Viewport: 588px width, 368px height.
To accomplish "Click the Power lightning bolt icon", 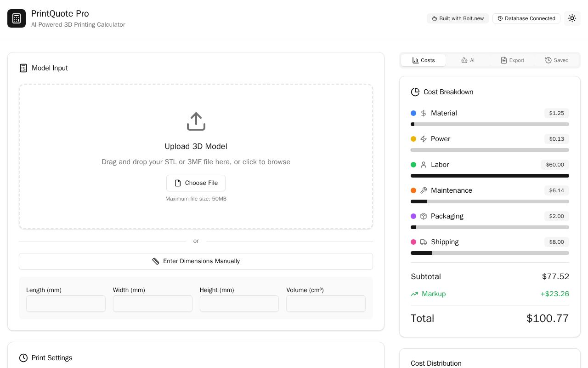I will 424,139.
